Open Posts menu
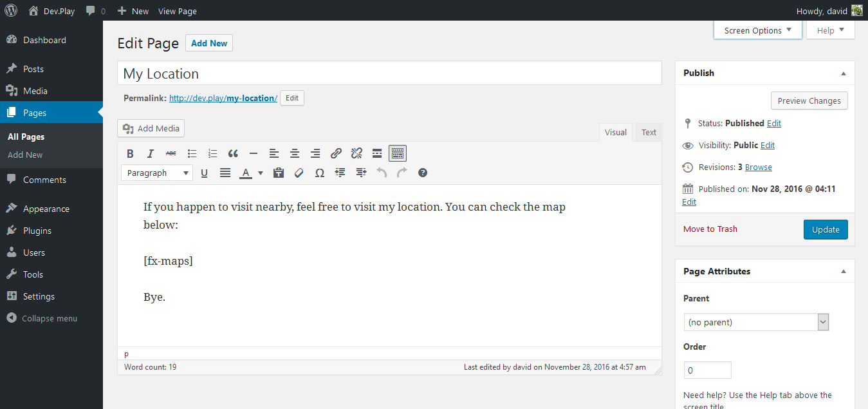The image size is (868, 409). (x=51, y=69)
